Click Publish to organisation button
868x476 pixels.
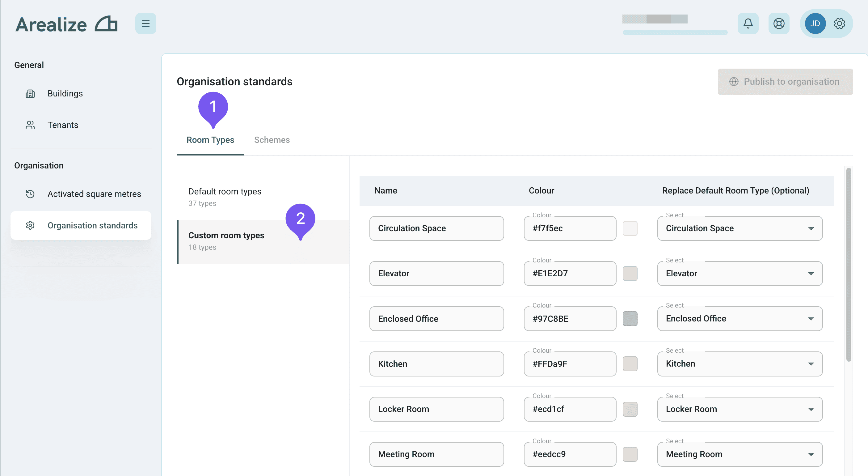[785, 82]
